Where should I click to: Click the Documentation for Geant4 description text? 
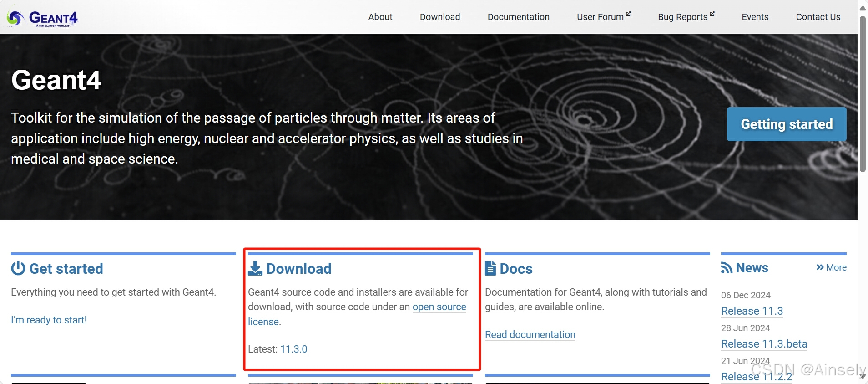click(x=596, y=299)
